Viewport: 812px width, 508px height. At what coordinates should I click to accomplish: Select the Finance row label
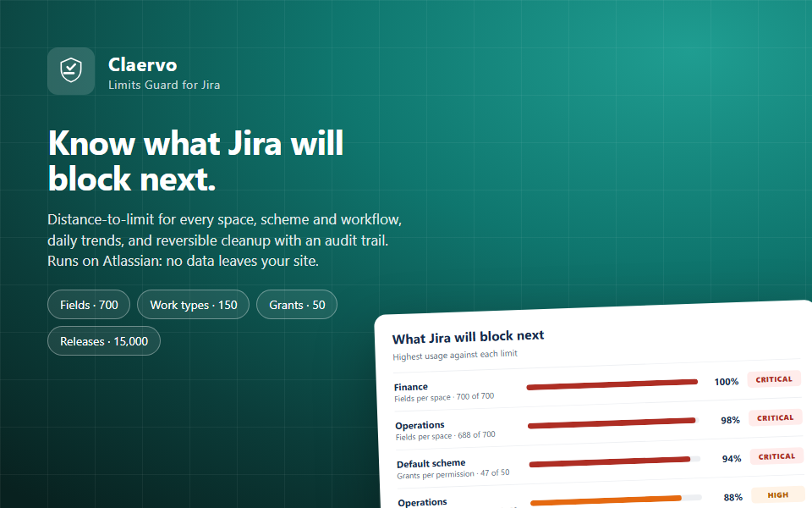click(411, 387)
